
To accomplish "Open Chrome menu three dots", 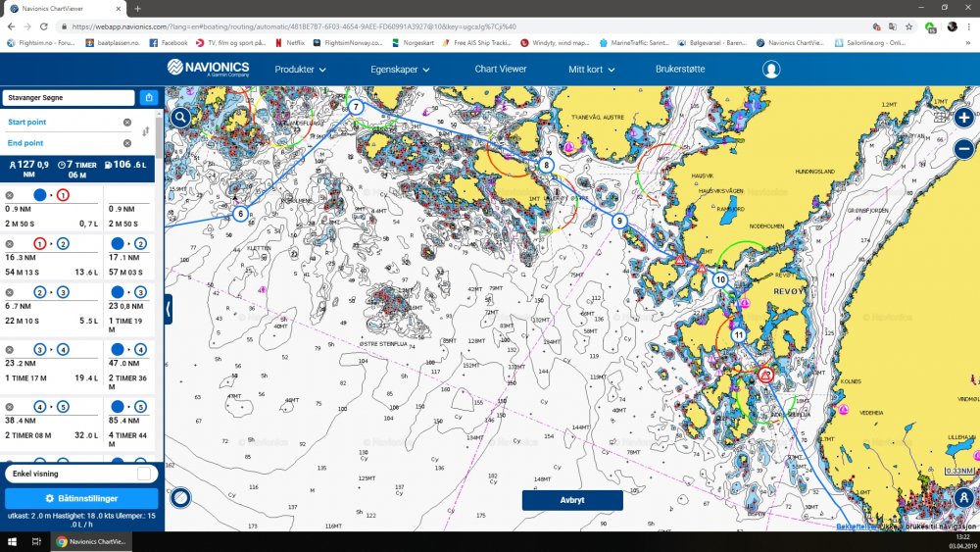I will click(969, 26).
